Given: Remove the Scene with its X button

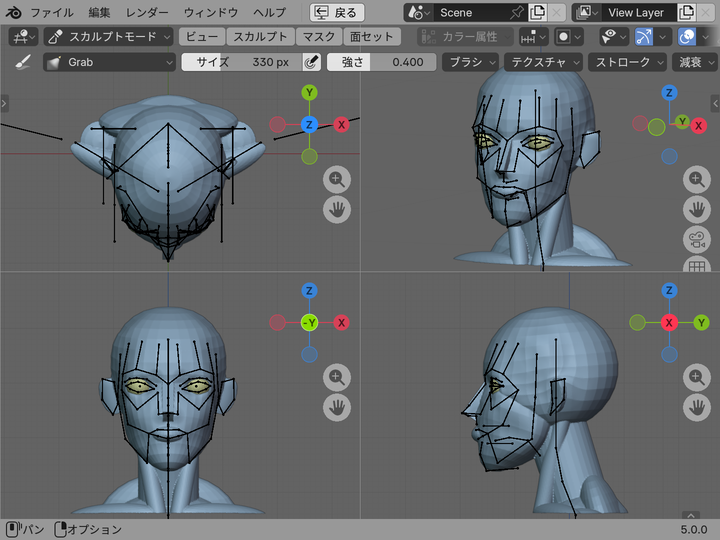Looking at the screenshot, I should [x=557, y=12].
